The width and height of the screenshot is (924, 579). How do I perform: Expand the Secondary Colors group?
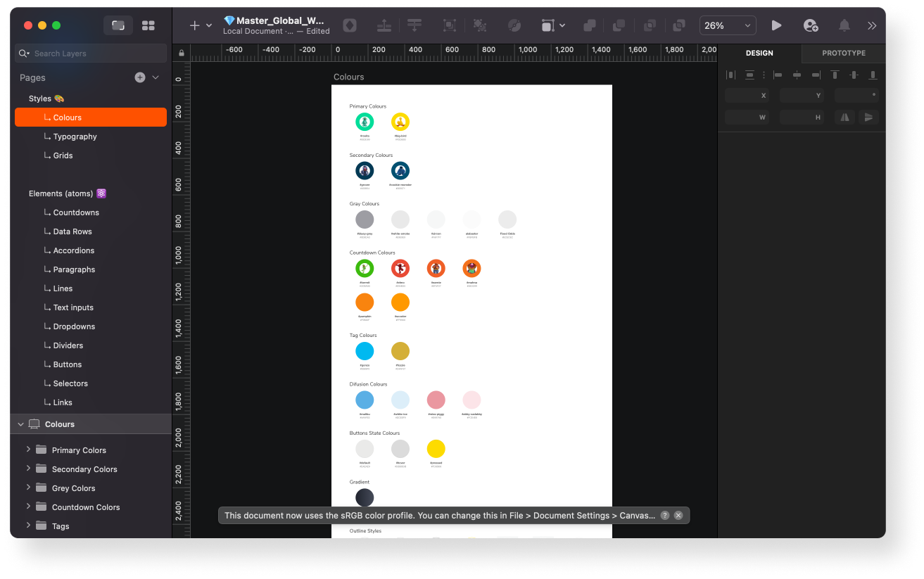click(x=28, y=468)
